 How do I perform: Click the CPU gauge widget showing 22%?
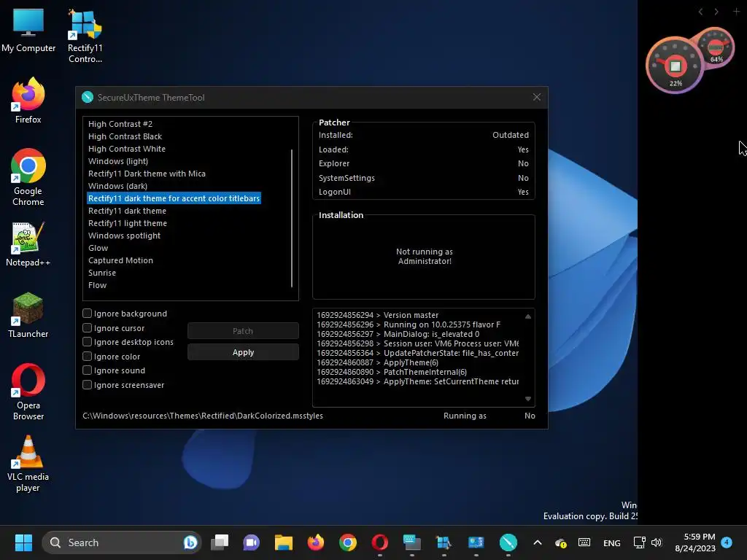pos(675,65)
